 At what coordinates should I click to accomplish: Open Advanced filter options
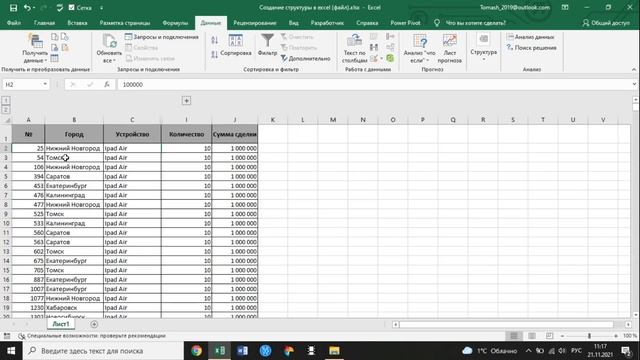305,58
